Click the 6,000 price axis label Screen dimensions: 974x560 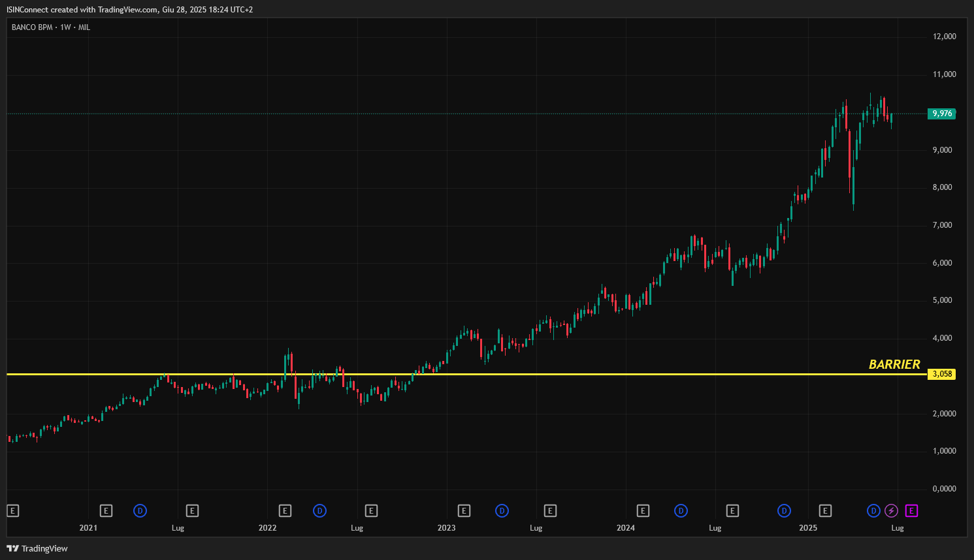coord(943,263)
